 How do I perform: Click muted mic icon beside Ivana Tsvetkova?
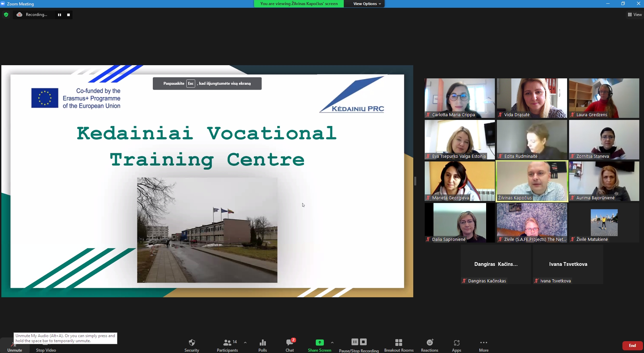click(536, 281)
